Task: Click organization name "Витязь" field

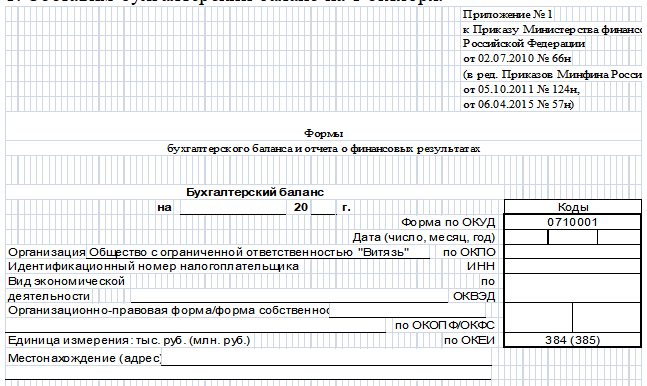Action: 258,252
